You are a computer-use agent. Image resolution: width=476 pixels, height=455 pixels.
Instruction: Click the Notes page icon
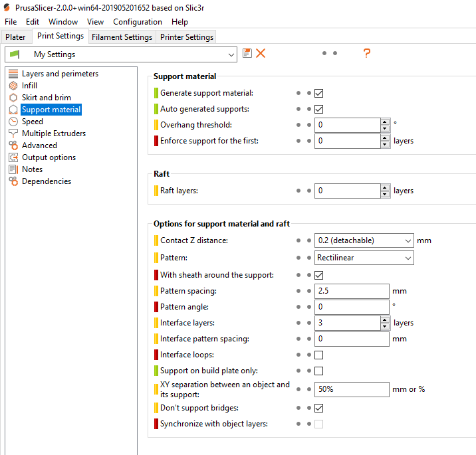[13, 169]
